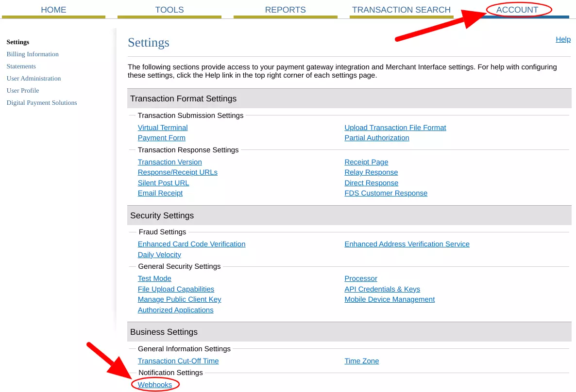Go to User Profile
The image size is (576, 392).
[22, 90]
